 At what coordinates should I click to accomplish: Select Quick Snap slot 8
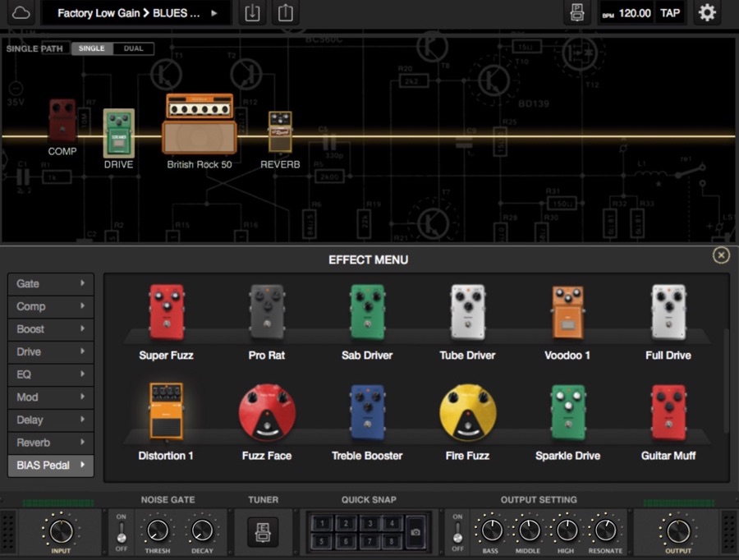392,541
